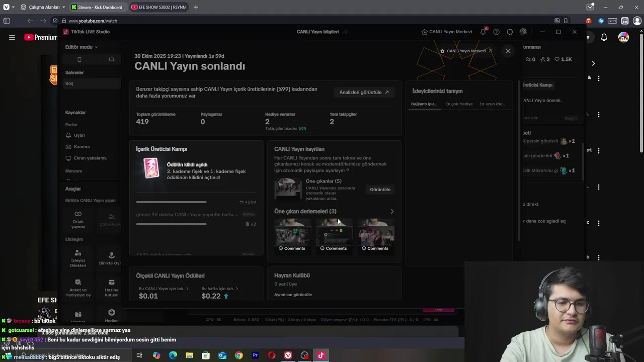This screenshot has height=362, width=644.
Task: Open the help question mark icon
Action: click(x=497, y=32)
